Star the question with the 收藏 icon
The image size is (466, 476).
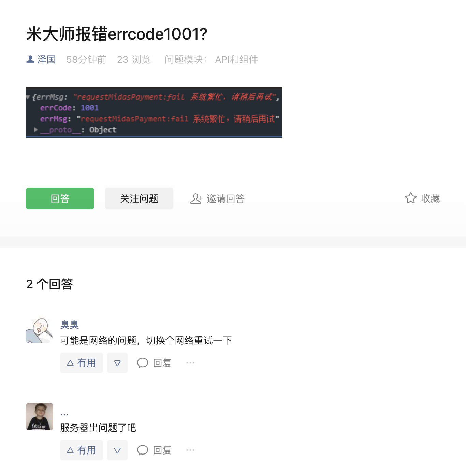point(411,198)
